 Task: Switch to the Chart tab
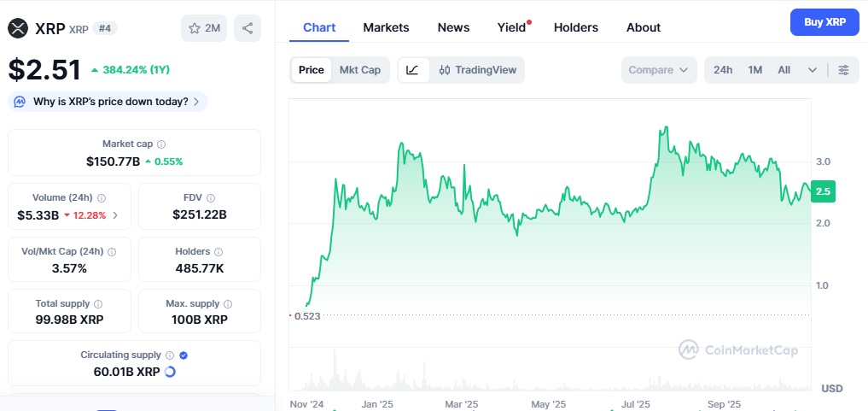[x=319, y=27]
